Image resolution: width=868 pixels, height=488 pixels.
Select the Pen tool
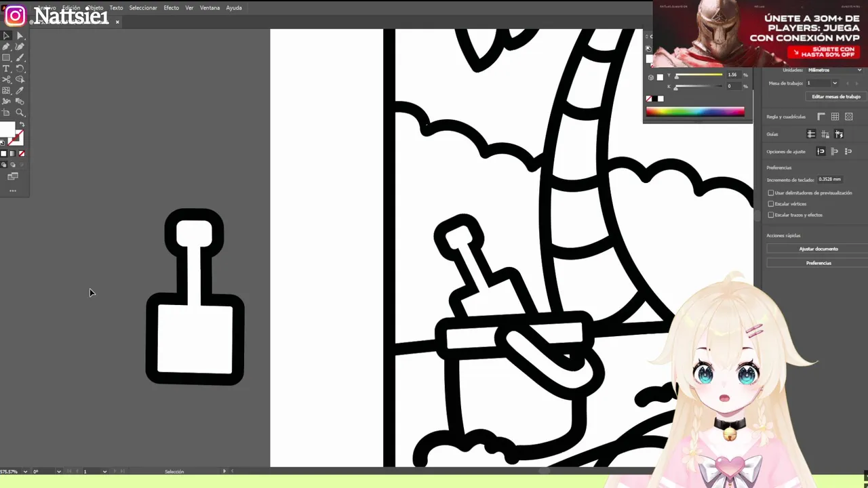coord(6,47)
